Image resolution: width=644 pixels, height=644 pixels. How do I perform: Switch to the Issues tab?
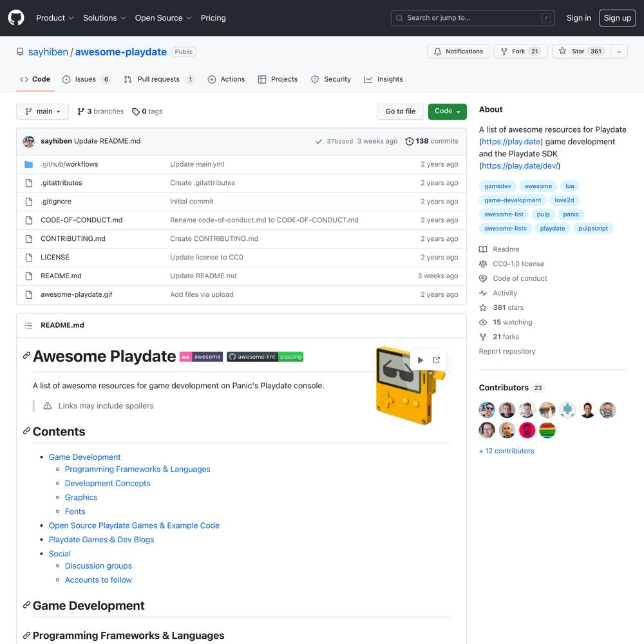pyautogui.click(x=86, y=79)
